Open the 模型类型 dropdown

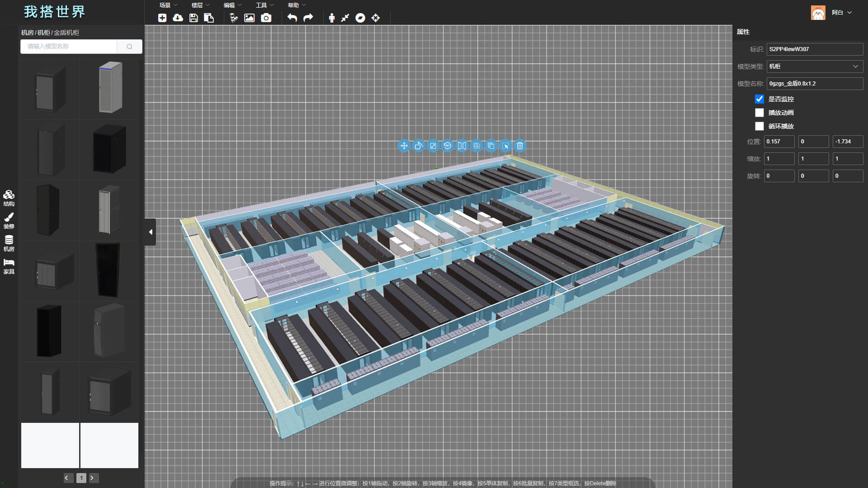[x=815, y=66]
